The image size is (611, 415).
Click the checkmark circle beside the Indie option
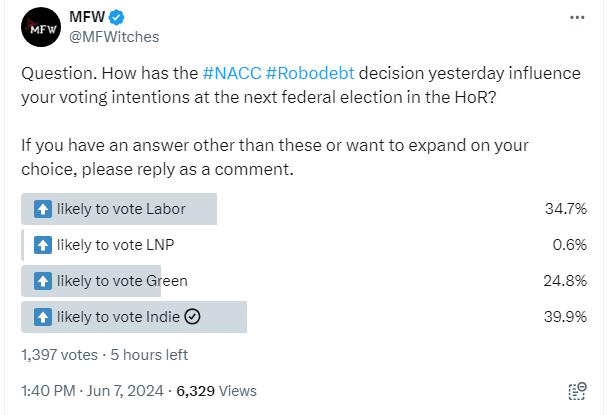194,317
